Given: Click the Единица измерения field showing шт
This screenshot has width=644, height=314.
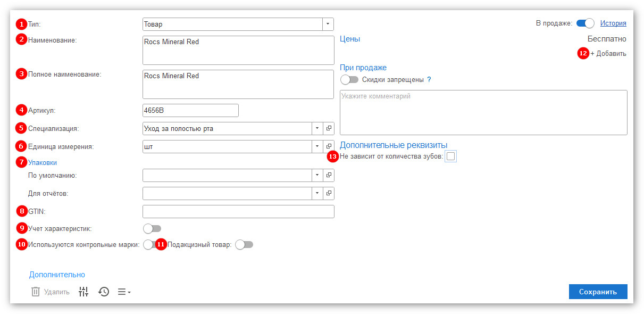Looking at the screenshot, I should (x=227, y=146).
